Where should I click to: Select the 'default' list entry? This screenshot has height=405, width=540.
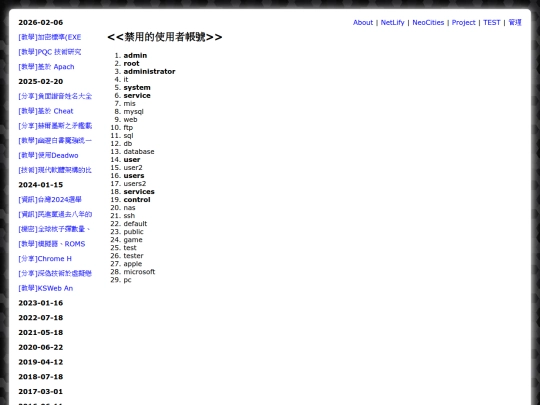pyautogui.click(x=135, y=224)
